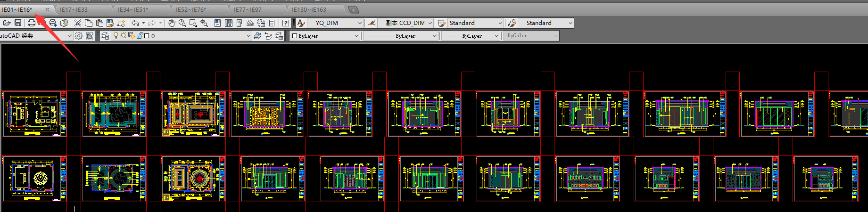Cut selection with the scissors icon
This screenshot has width=868, height=212.
[78, 23]
